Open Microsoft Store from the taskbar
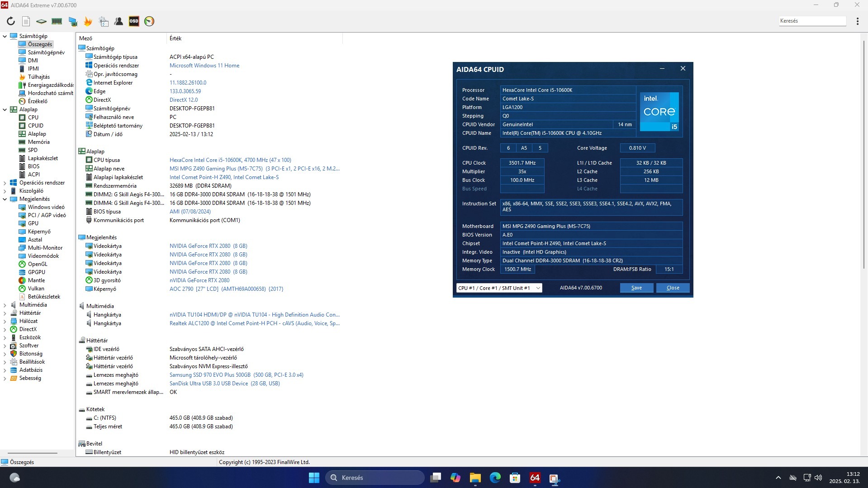The height and width of the screenshot is (488, 868). point(515,478)
